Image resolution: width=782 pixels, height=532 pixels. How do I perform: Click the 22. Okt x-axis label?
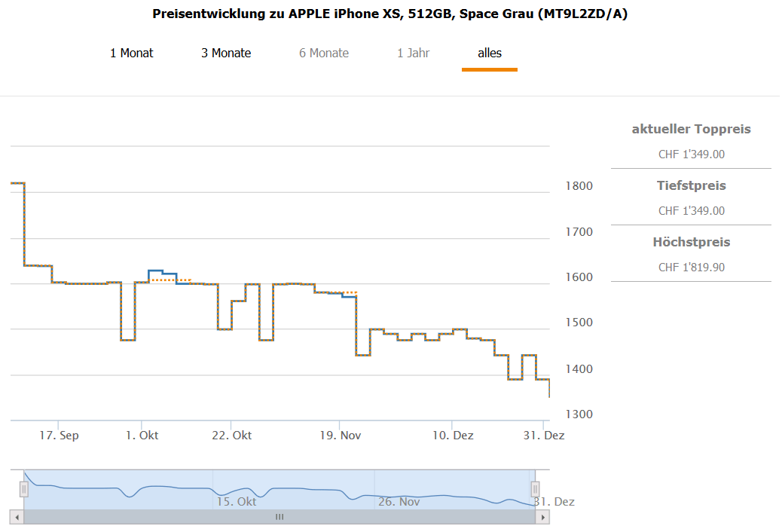[232, 436]
